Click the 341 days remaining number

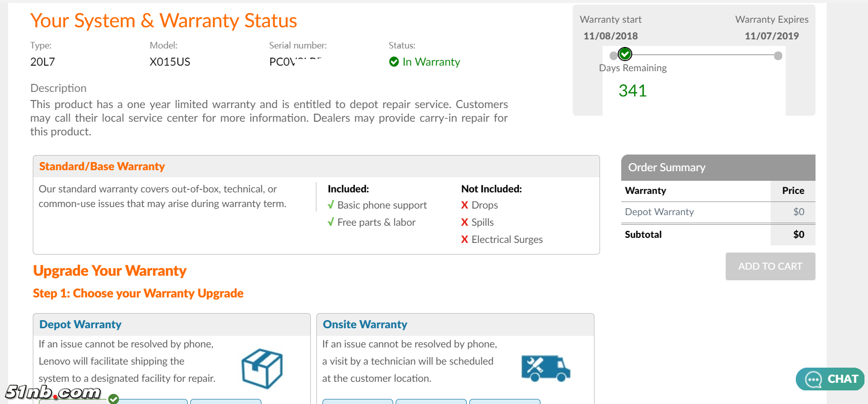632,91
